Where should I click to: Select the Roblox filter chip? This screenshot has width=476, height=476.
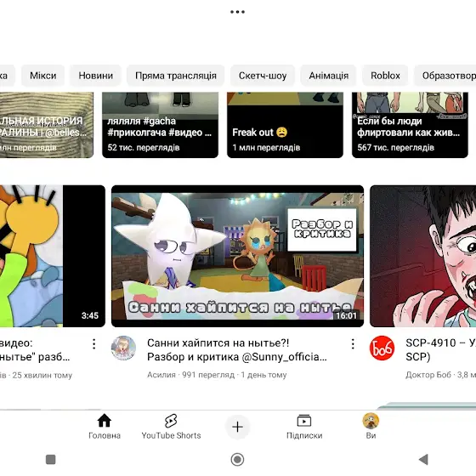(x=385, y=76)
